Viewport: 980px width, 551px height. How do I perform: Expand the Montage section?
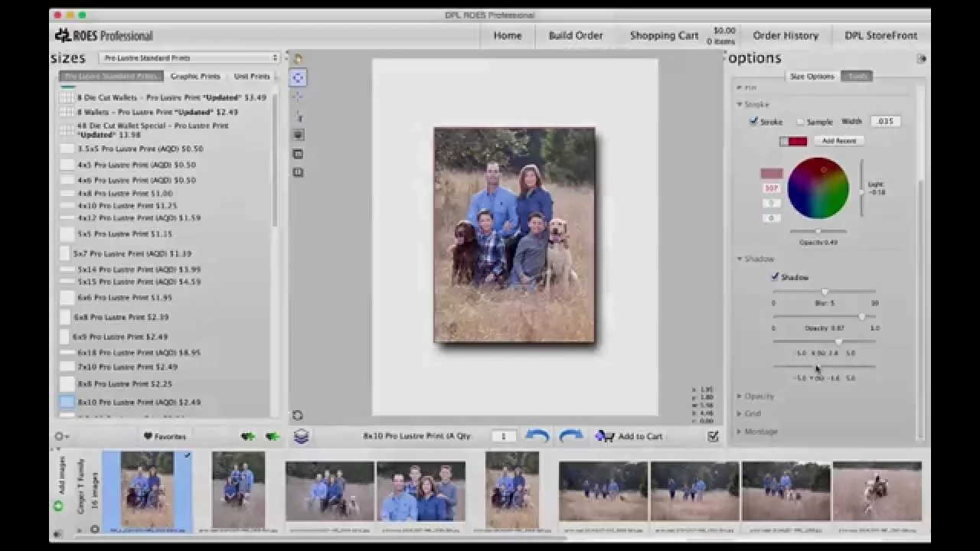[740, 432]
